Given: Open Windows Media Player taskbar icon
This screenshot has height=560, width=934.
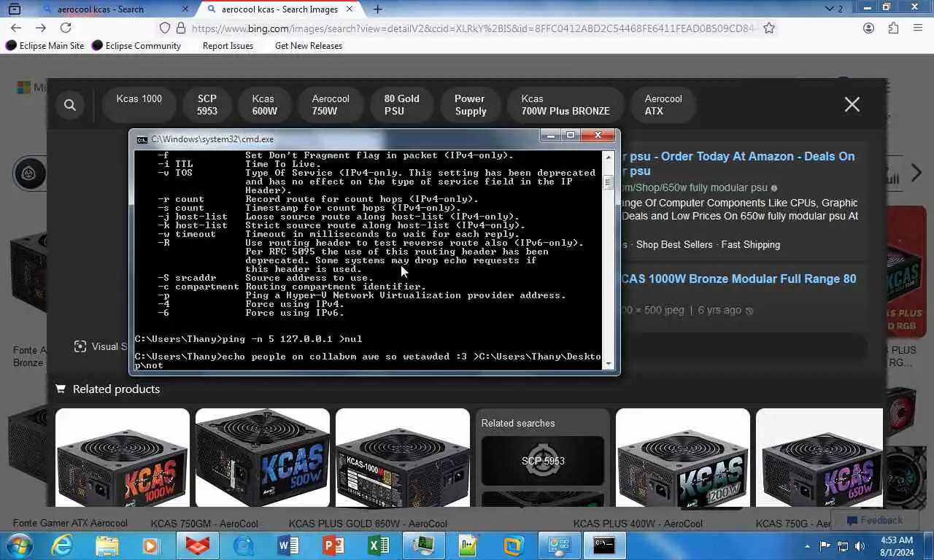Looking at the screenshot, I should [151, 545].
